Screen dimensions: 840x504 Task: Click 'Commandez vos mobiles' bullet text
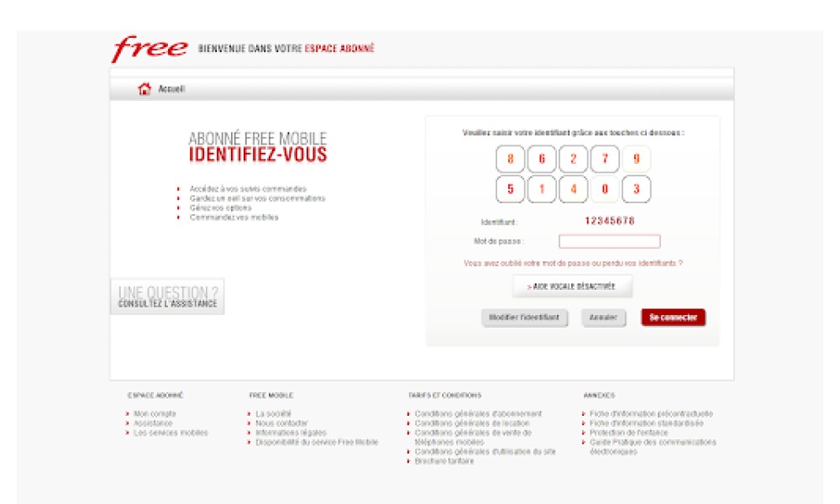pyautogui.click(x=234, y=218)
